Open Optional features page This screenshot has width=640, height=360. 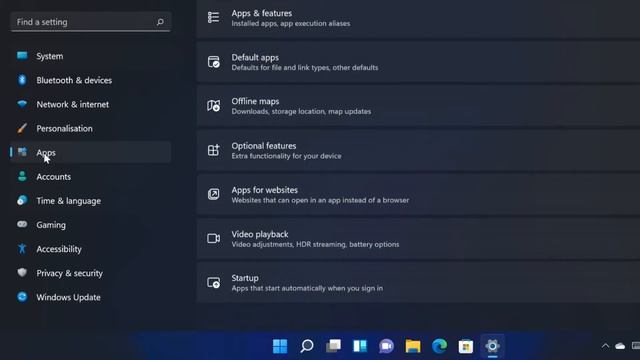[418, 150]
